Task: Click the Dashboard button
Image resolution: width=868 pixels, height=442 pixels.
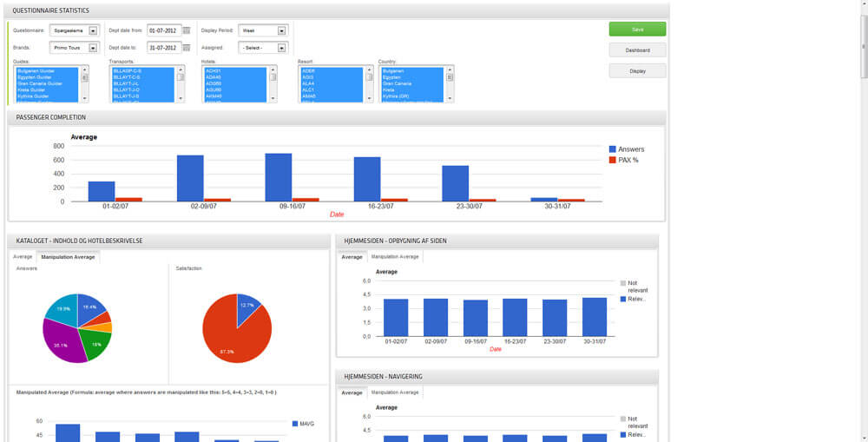Action: point(638,49)
